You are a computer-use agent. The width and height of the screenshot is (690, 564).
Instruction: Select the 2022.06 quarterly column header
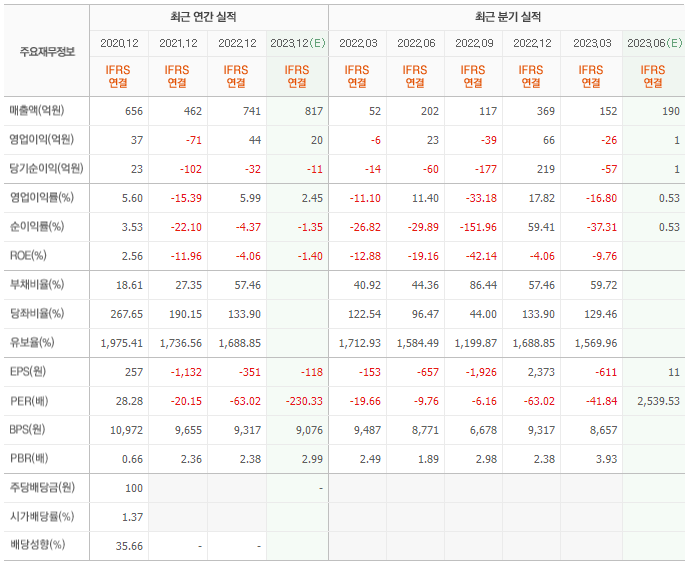tap(416, 43)
